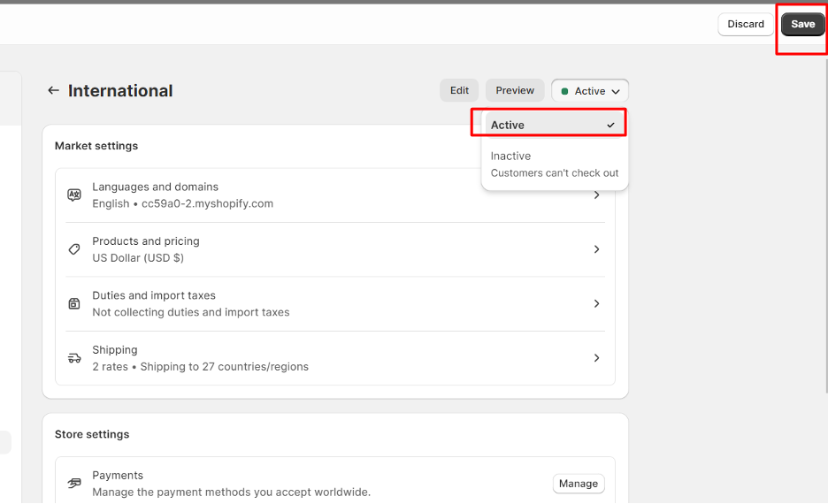This screenshot has height=504, width=828.
Task: Click the Preview button
Action: point(515,90)
